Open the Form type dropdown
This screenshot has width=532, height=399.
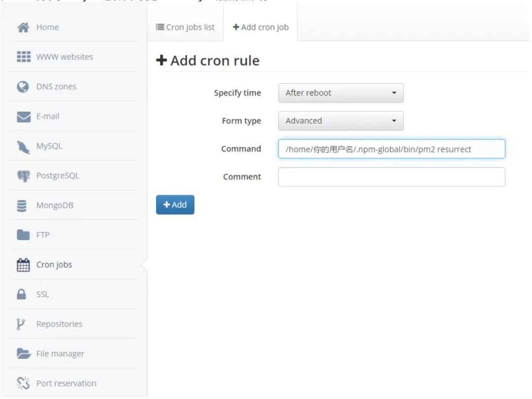click(340, 121)
